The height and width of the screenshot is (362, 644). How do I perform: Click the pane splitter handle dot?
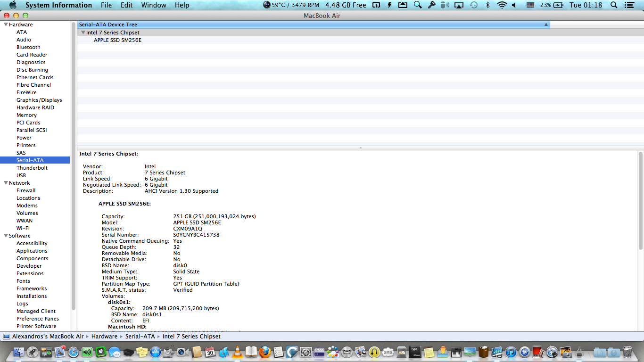point(361,148)
